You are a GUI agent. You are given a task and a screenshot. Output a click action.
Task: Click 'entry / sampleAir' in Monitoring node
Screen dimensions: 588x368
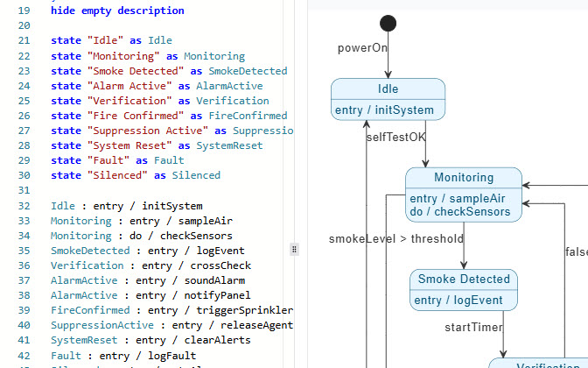point(457,198)
